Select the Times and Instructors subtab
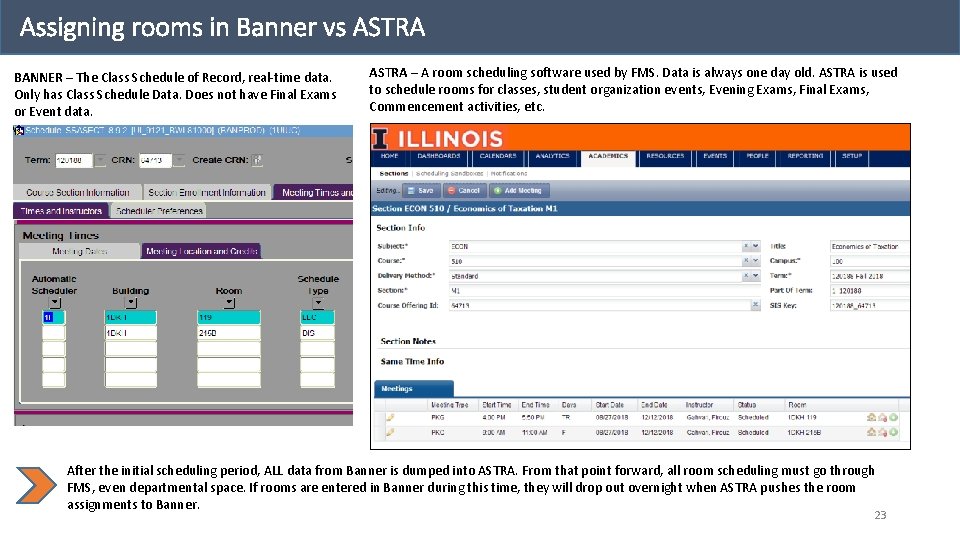960x540 pixels. [x=61, y=211]
